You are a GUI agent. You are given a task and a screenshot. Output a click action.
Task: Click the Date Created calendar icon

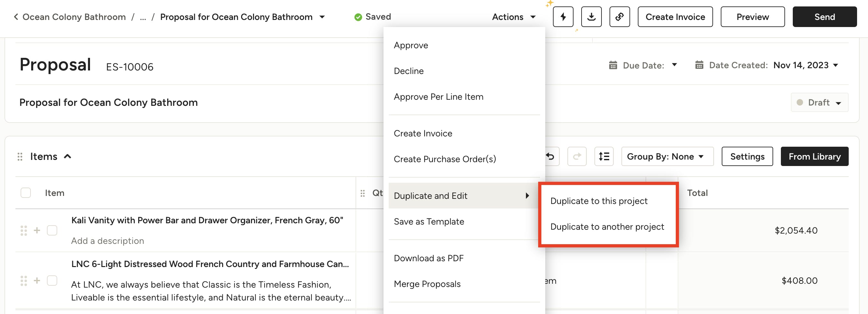[x=699, y=65]
